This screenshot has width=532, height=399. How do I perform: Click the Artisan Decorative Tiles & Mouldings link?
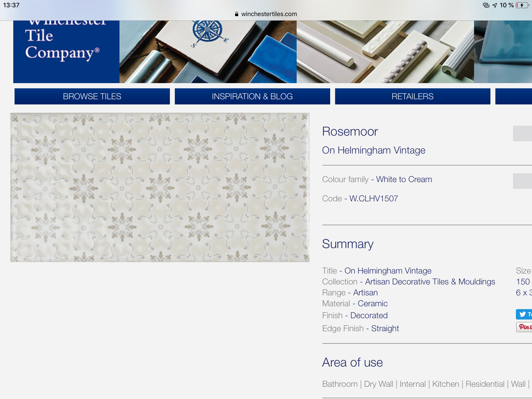click(x=430, y=282)
